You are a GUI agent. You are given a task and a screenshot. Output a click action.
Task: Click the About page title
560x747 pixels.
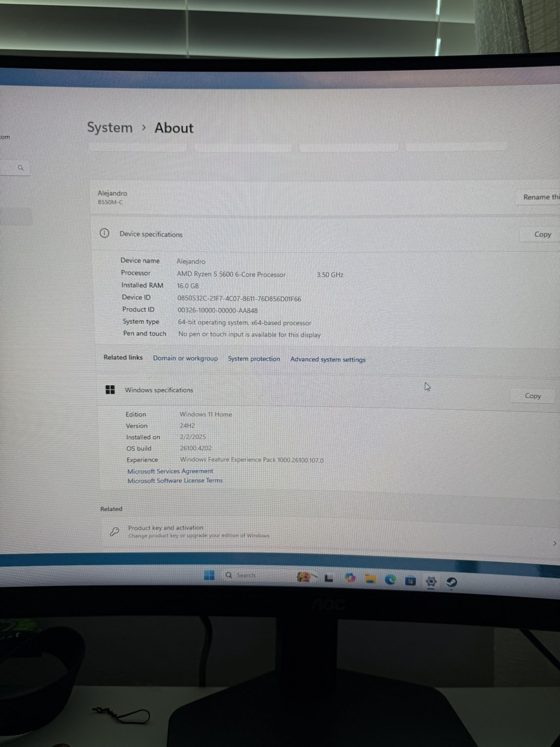(174, 128)
